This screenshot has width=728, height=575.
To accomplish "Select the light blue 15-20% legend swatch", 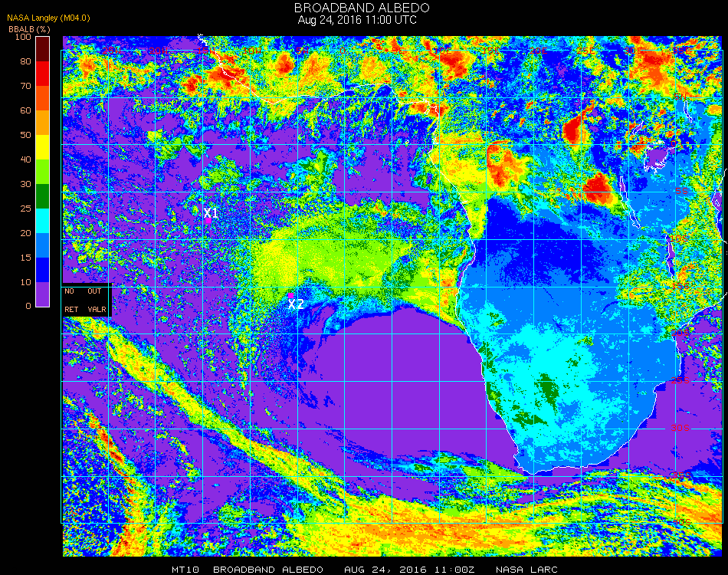I will click(43, 245).
